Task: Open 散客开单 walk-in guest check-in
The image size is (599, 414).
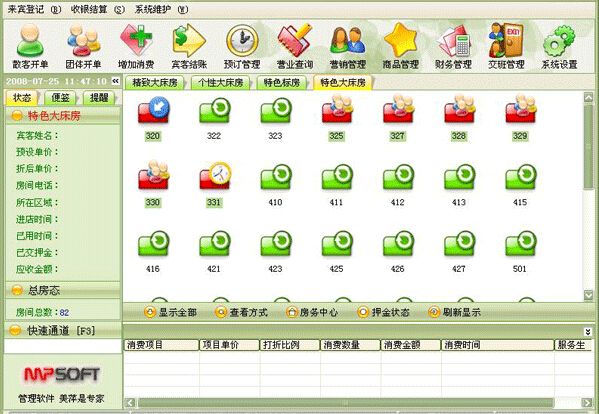Action: pos(30,46)
